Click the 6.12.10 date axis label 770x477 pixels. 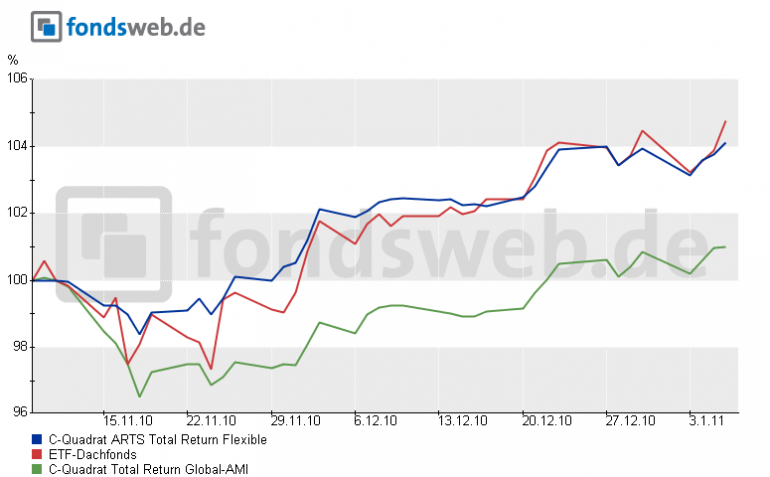point(378,423)
